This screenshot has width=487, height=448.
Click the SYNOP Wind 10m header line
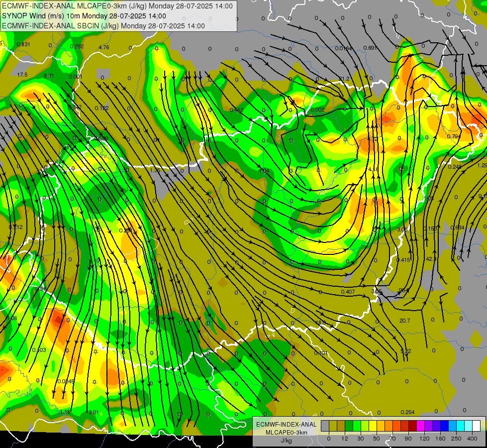click(84, 16)
